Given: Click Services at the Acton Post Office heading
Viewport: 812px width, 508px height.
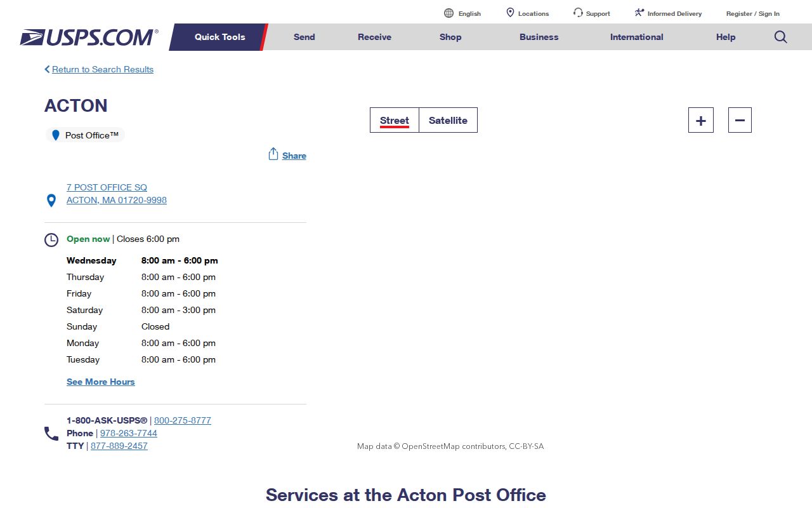Looking at the screenshot, I should [406, 495].
